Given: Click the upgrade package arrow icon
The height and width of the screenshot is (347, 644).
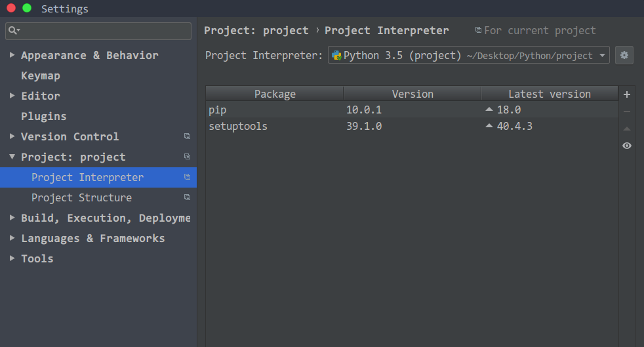Looking at the screenshot, I should [x=627, y=129].
